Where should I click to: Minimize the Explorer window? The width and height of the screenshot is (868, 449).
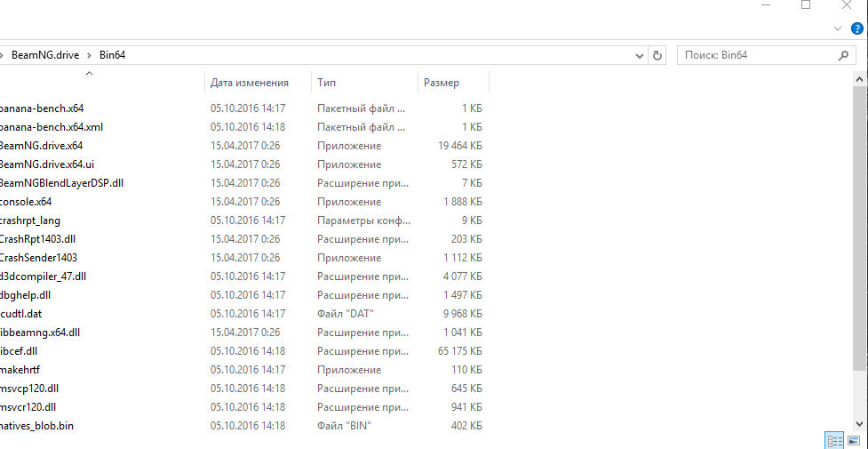pyautogui.click(x=766, y=4)
